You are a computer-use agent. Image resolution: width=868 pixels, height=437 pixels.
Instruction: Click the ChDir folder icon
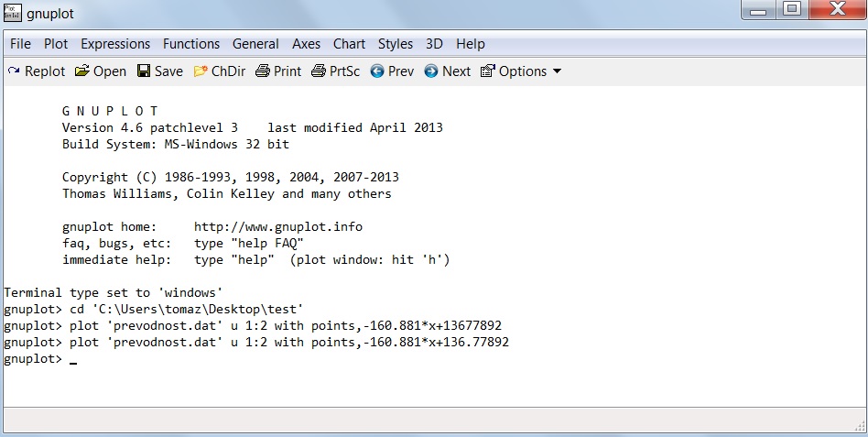tap(201, 71)
